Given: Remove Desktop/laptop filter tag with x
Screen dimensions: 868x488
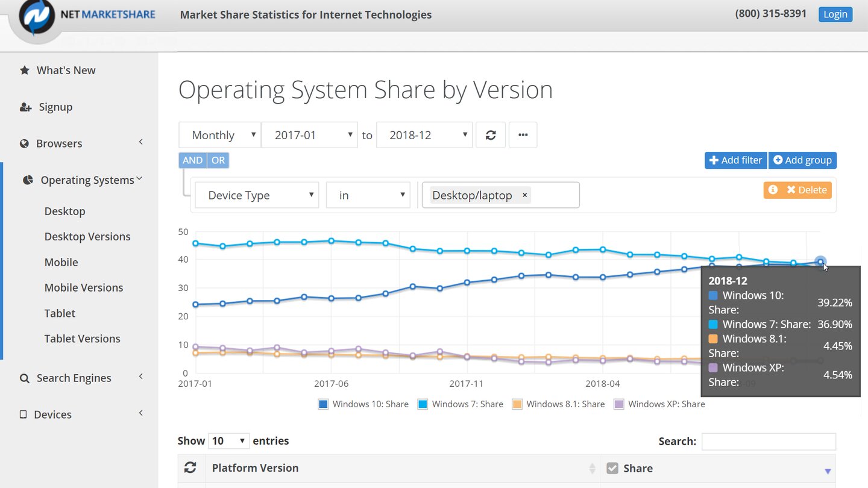Looking at the screenshot, I should [x=524, y=195].
